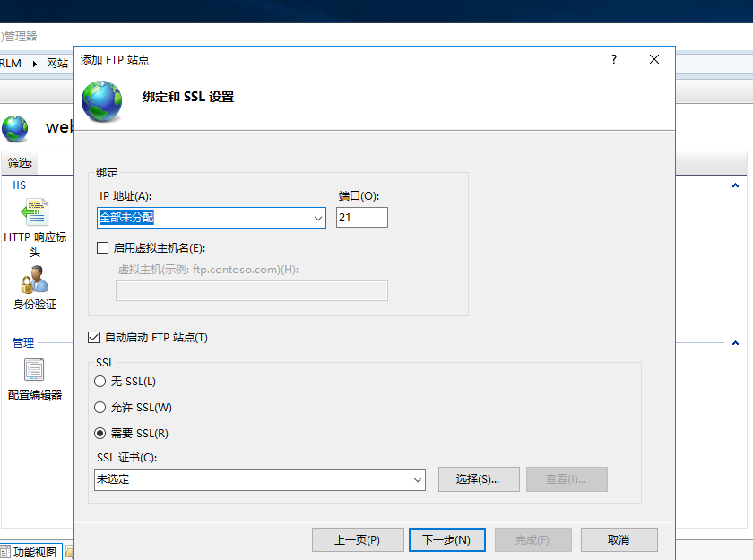Screen dimensions: 753x560
Task: Click 上一页(P) button
Action: pos(358,540)
